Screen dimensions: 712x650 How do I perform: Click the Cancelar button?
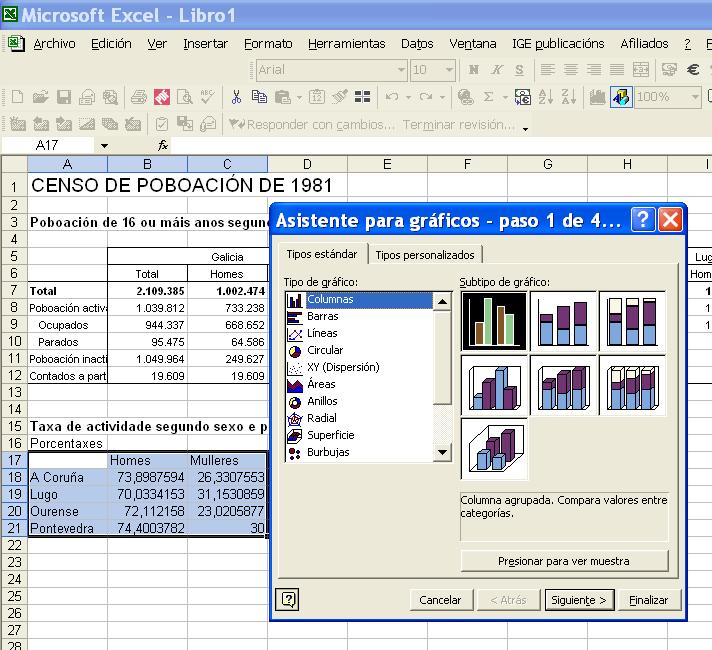click(x=440, y=600)
